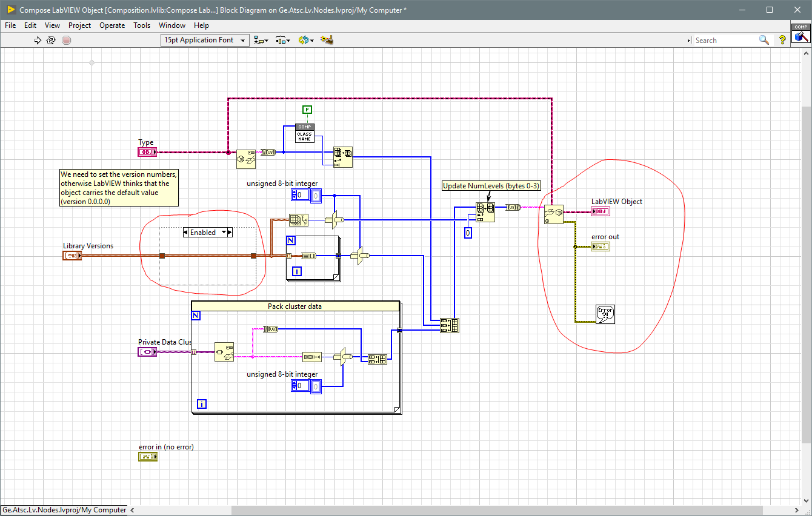Click the Context Help question mark icon
The image size is (812, 516).
pyautogui.click(x=782, y=40)
